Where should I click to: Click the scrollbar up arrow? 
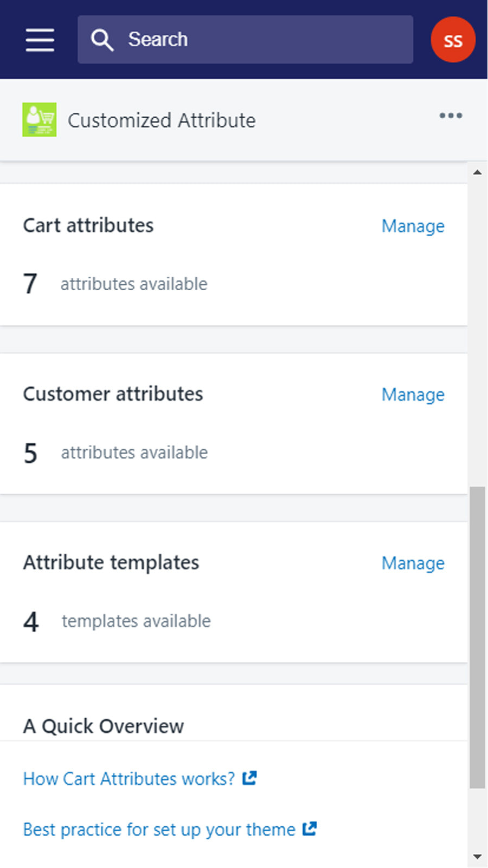(477, 173)
